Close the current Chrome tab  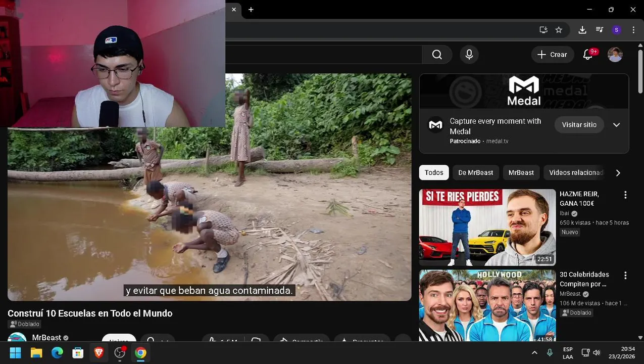[234, 10]
